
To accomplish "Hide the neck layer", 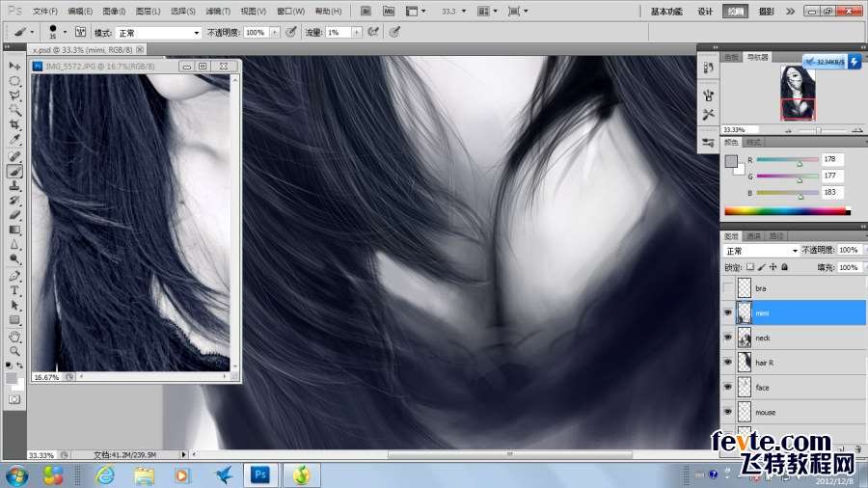I will coord(727,338).
